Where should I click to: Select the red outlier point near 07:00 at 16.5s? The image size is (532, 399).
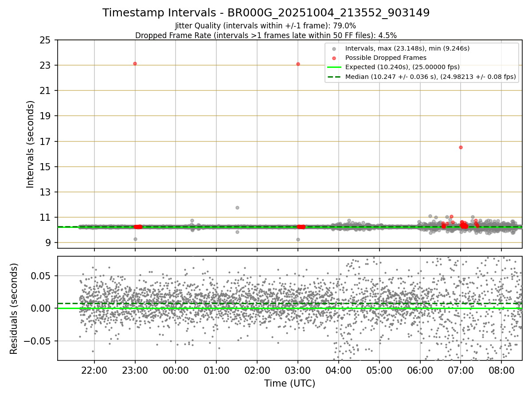point(461,147)
